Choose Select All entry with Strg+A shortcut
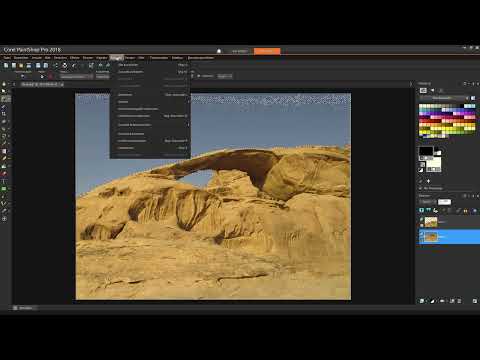Screen dimensions: 480x360 150,65
